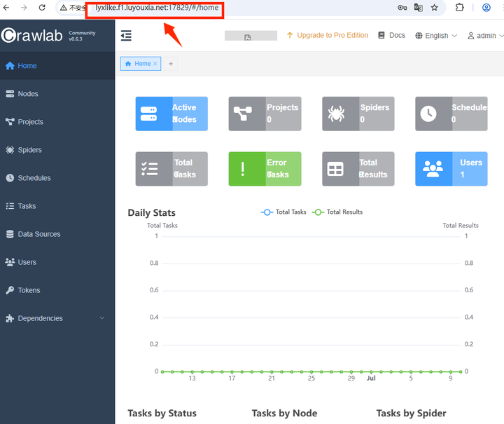Image resolution: width=504 pixels, height=424 pixels.
Task: Add a new tab with plus button
Action: (171, 64)
